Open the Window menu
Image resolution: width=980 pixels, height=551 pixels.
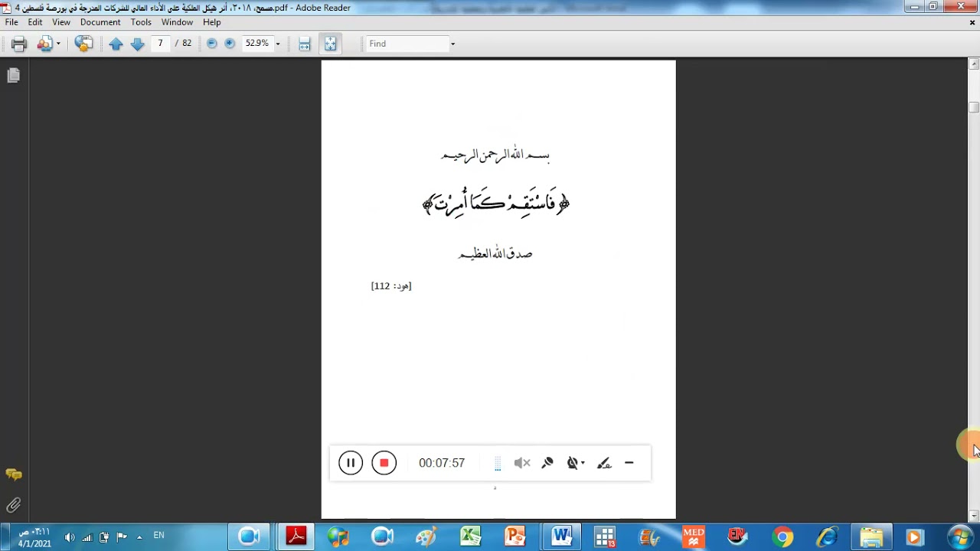point(177,22)
